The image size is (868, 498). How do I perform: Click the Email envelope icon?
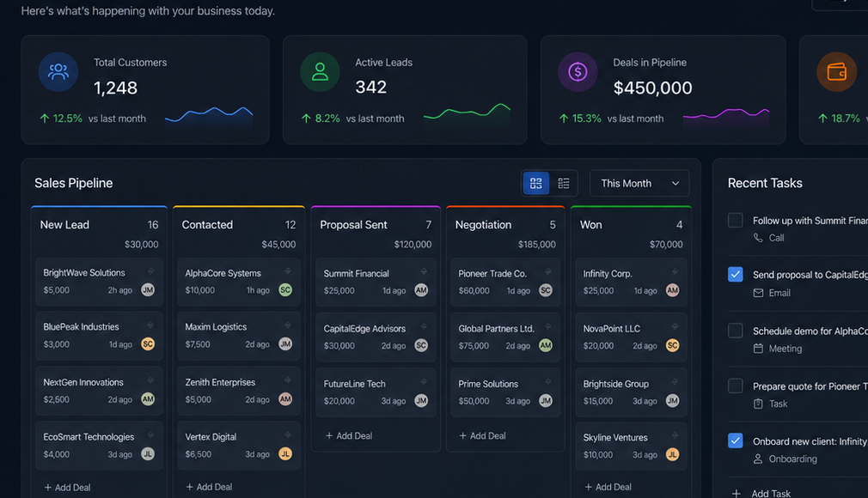click(x=758, y=293)
